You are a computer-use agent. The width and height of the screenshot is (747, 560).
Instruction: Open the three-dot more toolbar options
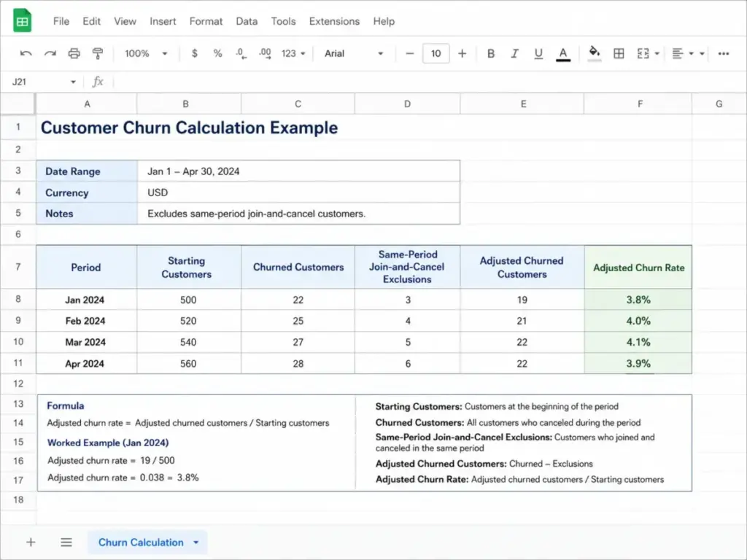coord(724,53)
